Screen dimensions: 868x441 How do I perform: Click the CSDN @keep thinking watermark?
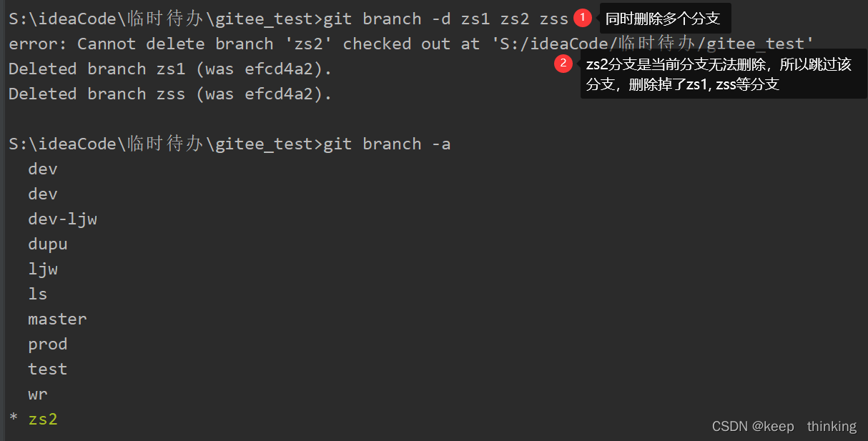coord(784,427)
